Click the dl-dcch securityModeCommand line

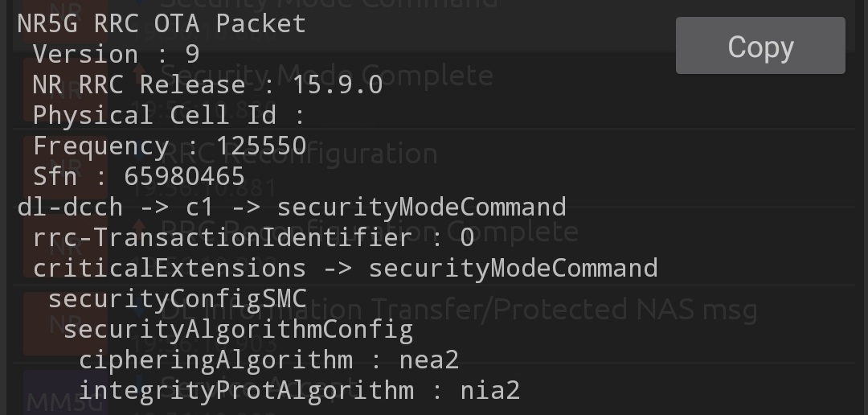click(x=292, y=207)
